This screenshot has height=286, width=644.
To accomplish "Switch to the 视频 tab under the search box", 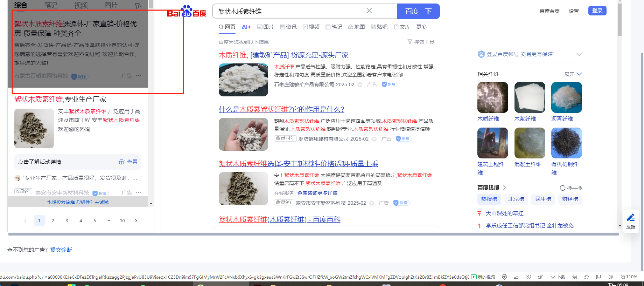I will [311, 27].
